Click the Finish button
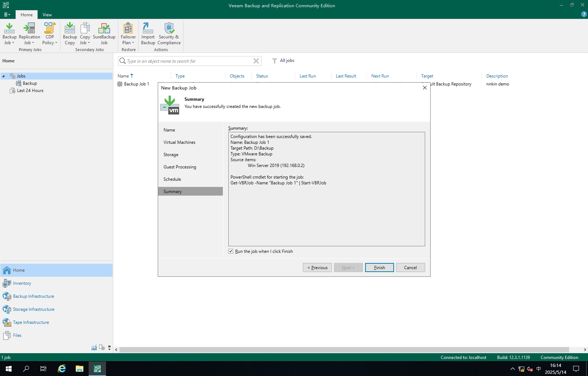 coord(379,268)
